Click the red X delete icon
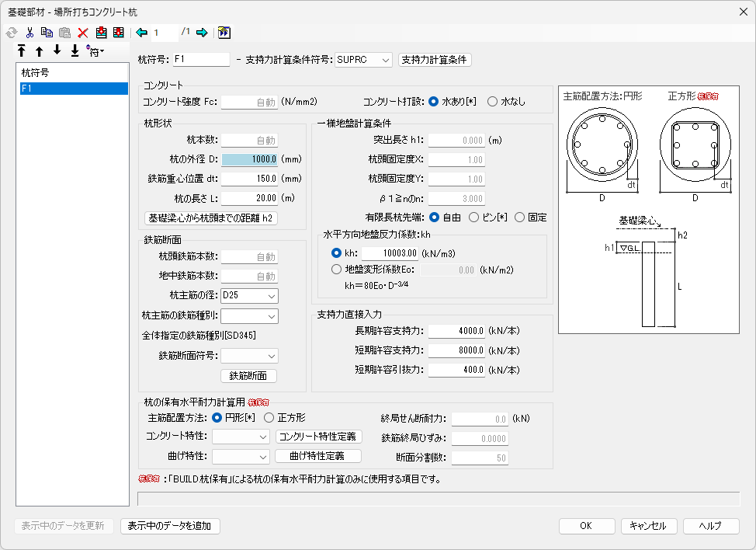756x550 pixels. (82, 33)
